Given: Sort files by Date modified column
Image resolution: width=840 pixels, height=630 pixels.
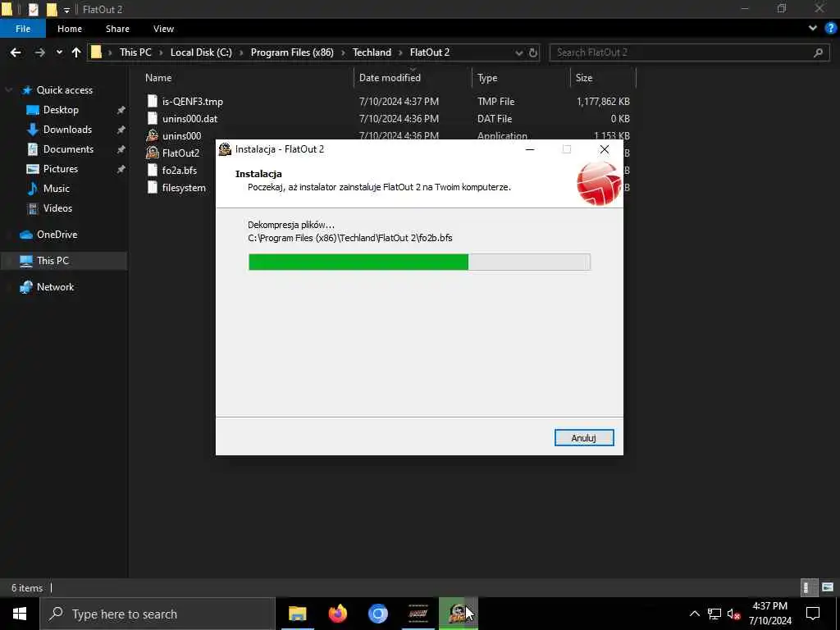Looking at the screenshot, I should 390,78.
